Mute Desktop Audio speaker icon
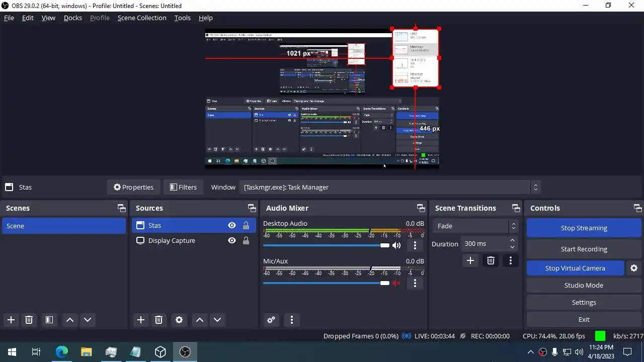 click(396, 245)
